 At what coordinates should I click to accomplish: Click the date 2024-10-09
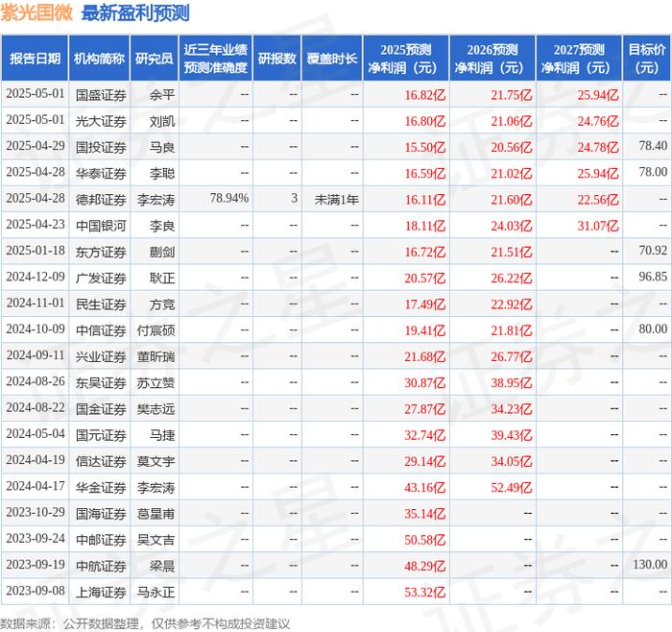[36, 328]
